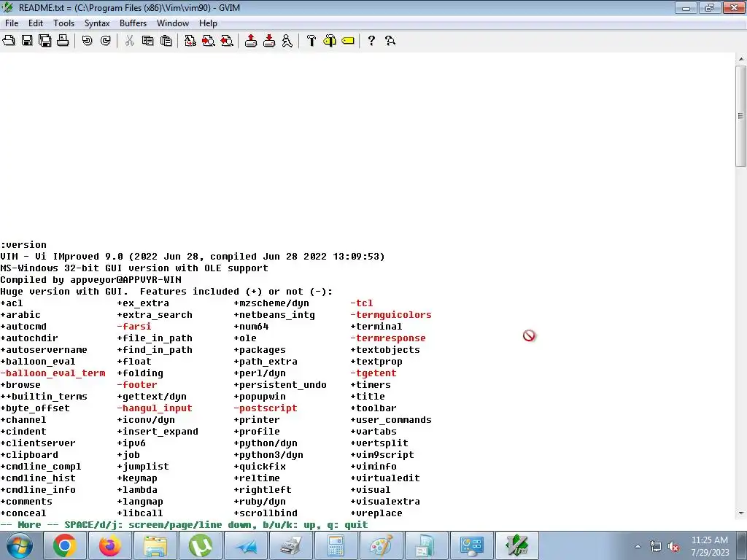The image size is (747, 560).
Task: Click the vertical scrollbar thumb
Action: pos(741,116)
